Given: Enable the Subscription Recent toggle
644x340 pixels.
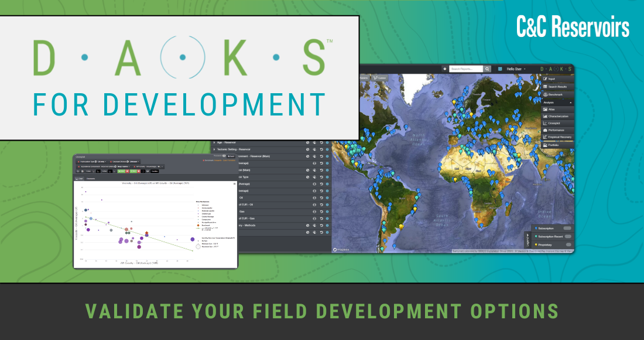Looking at the screenshot, I should (x=568, y=236).
